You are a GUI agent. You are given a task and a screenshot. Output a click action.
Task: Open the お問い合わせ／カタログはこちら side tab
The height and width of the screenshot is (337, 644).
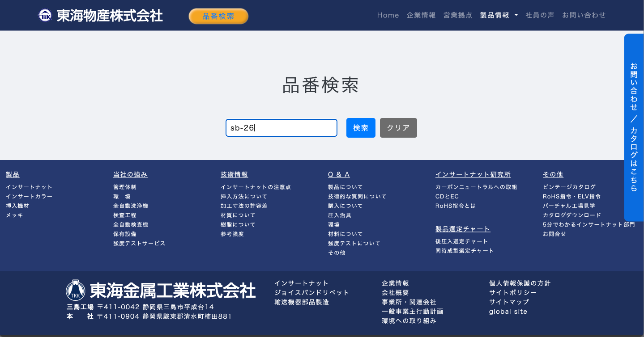[x=634, y=127]
